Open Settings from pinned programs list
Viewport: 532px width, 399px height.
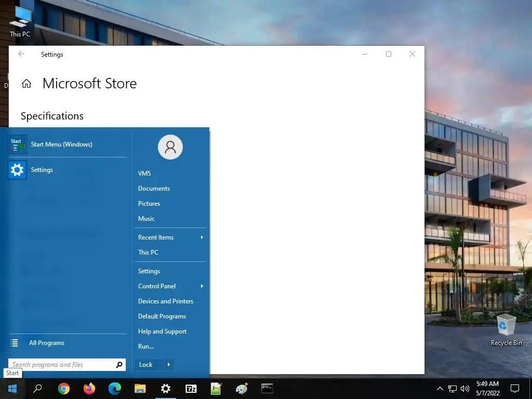click(x=68, y=170)
